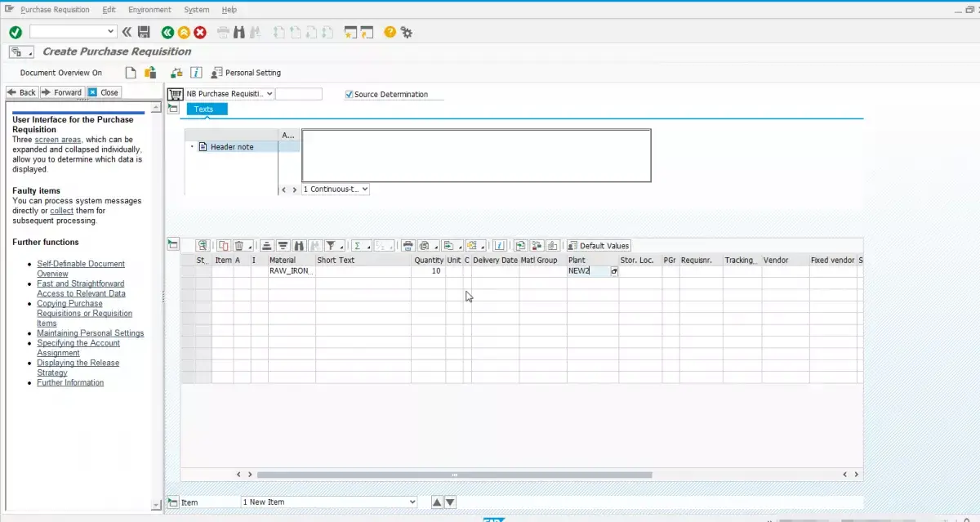The height and width of the screenshot is (522, 980).
Task: Click the Create new document page icon
Action: pos(131,73)
